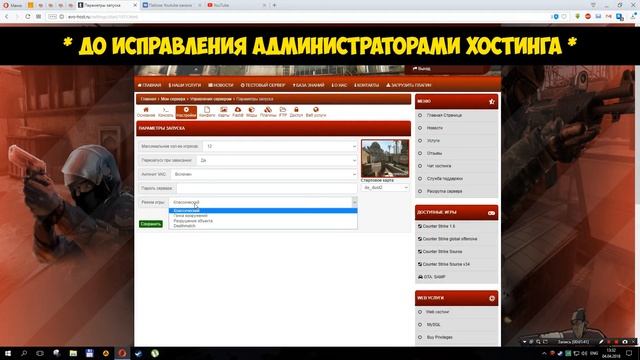Reload page with browser refresh icon
The width and height of the screenshot is (640, 360).
coord(27,16)
